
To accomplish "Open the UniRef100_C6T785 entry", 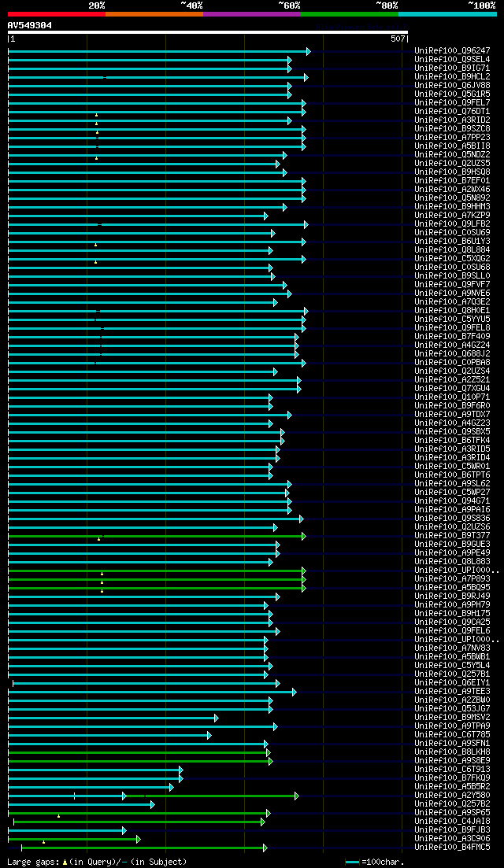I will [x=452, y=735].
